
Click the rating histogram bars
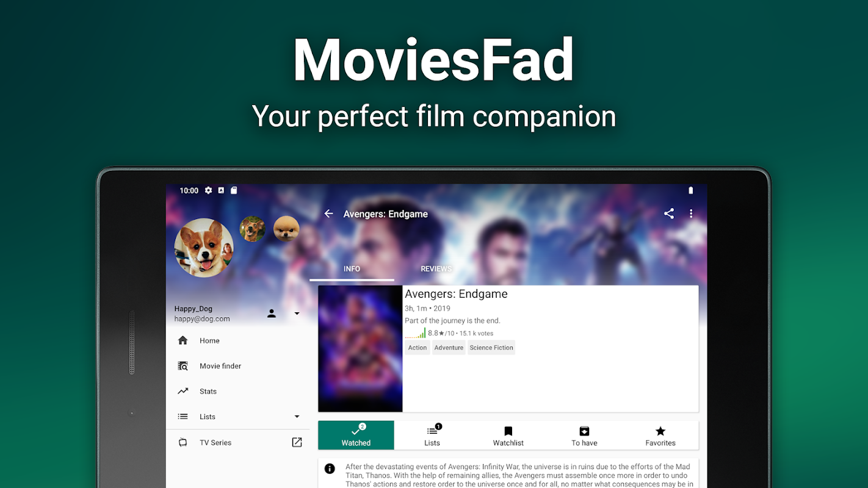coord(416,333)
